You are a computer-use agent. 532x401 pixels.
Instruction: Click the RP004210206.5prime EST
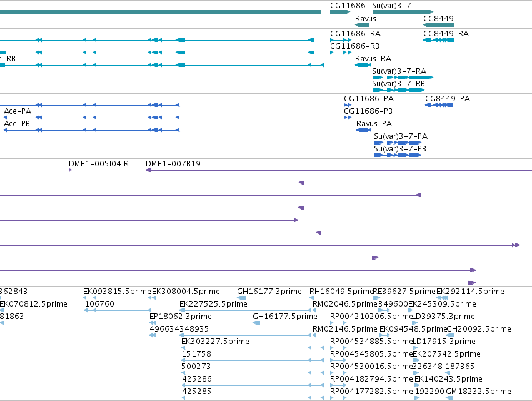pos(338,323)
